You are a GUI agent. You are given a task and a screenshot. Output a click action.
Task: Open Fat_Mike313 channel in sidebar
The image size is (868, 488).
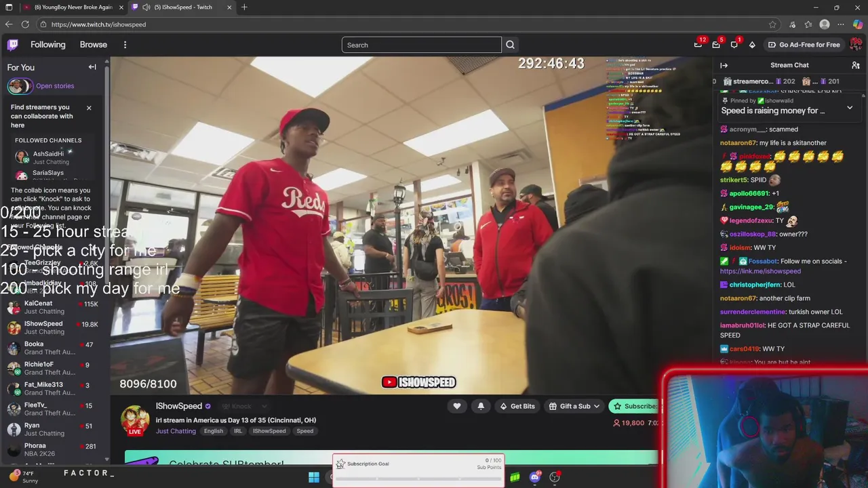53,389
